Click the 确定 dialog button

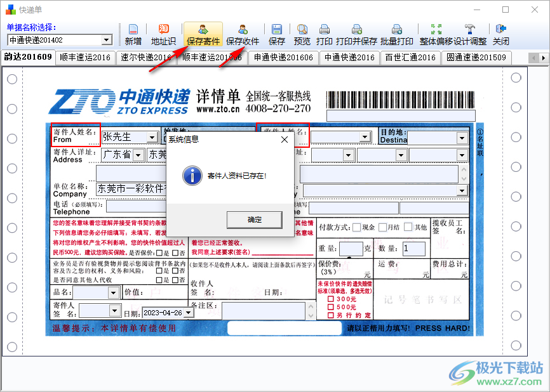(x=254, y=219)
